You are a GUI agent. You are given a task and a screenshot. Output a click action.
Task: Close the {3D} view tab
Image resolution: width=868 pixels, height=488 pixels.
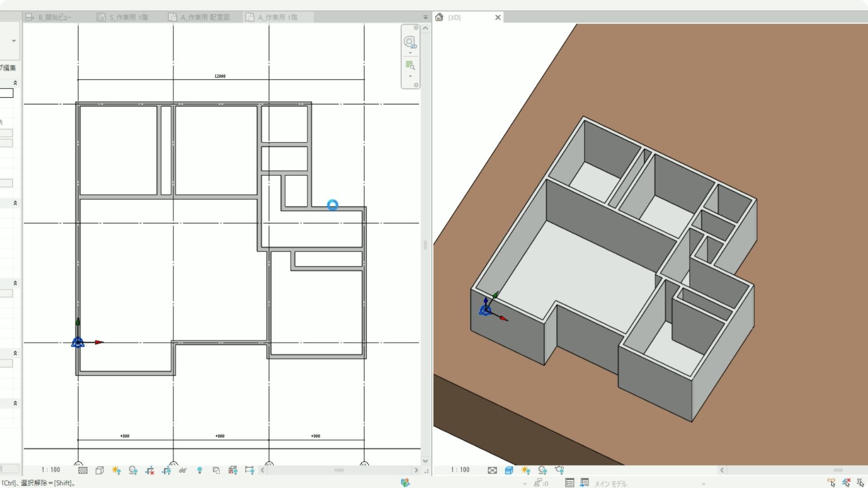click(x=498, y=17)
